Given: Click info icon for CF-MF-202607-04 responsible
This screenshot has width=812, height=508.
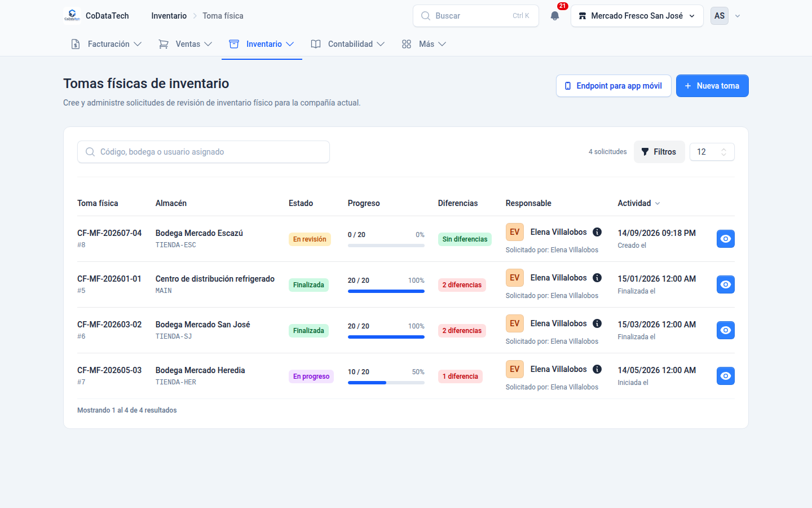Looking at the screenshot, I should [597, 232].
